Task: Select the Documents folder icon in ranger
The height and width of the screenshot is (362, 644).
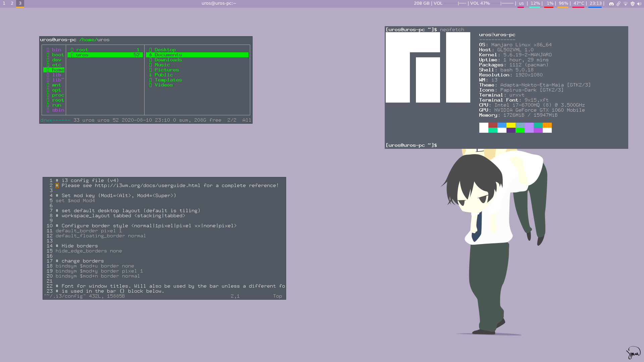Action: pyautogui.click(x=151, y=55)
